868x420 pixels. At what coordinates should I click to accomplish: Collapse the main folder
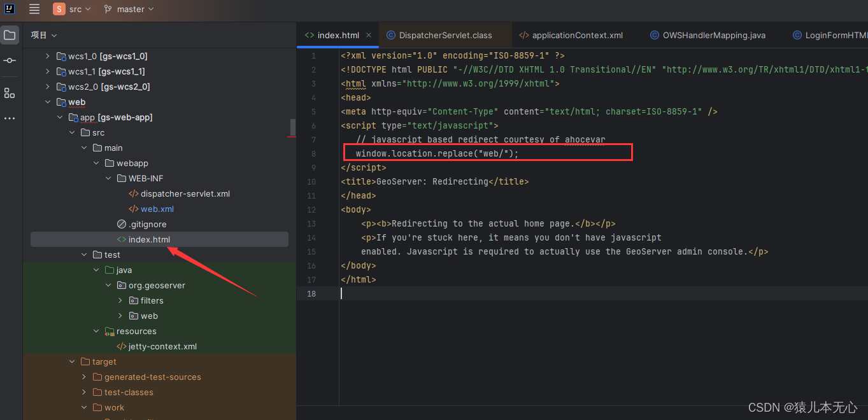(84, 148)
